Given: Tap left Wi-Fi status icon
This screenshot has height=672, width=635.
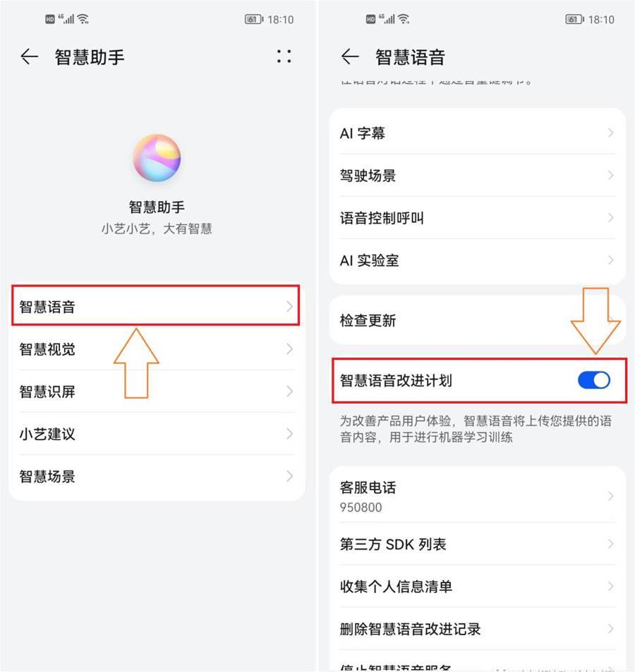Looking at the screenshot, I should pyautogui.click(x=83, y=19).
